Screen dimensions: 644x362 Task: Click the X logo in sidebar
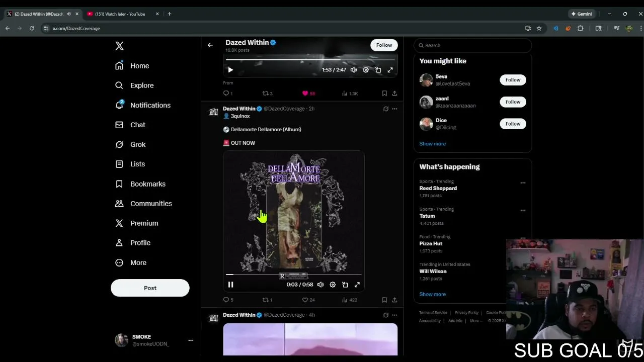[119, 46]
